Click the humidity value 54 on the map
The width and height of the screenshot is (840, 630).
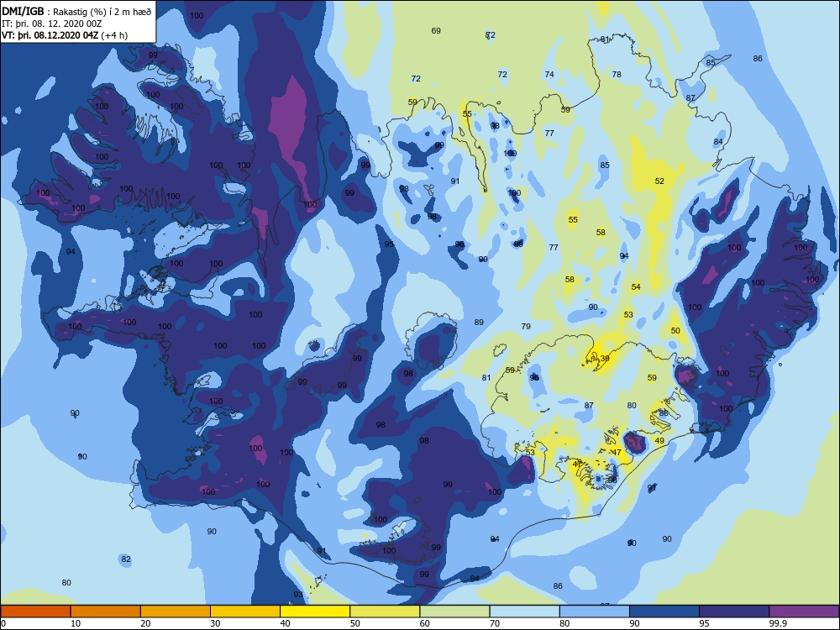click(636, 286)
